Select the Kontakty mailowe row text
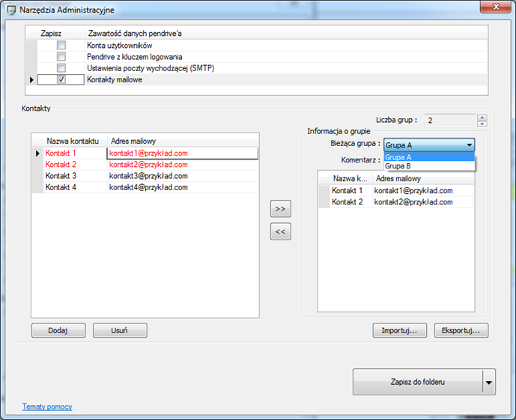516x420 pixels. click(x=115, y=79)
